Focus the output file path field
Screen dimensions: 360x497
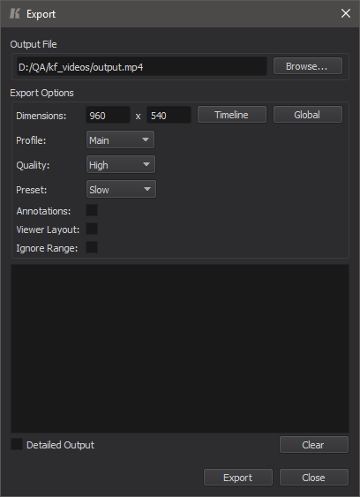(142, 66)
